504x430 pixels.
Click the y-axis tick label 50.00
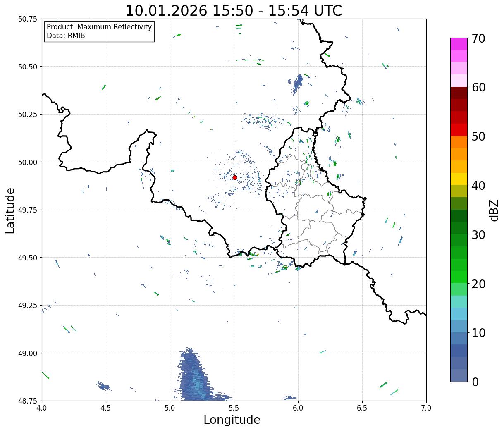tap(28, 162)
